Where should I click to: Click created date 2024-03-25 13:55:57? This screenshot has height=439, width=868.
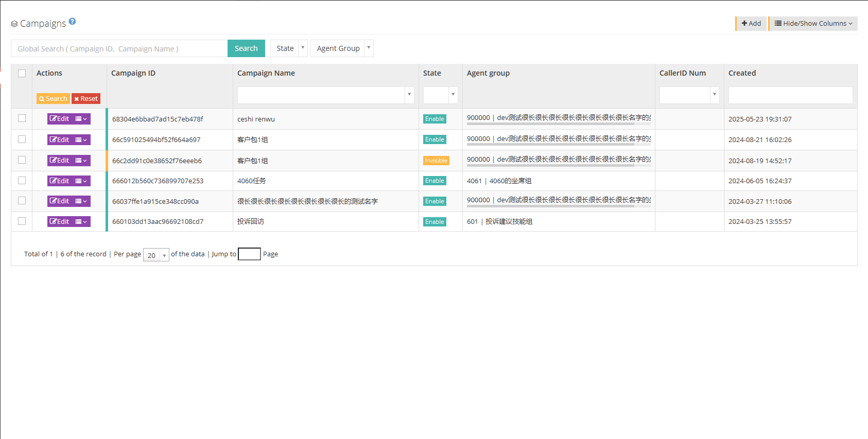coord(760,221)
